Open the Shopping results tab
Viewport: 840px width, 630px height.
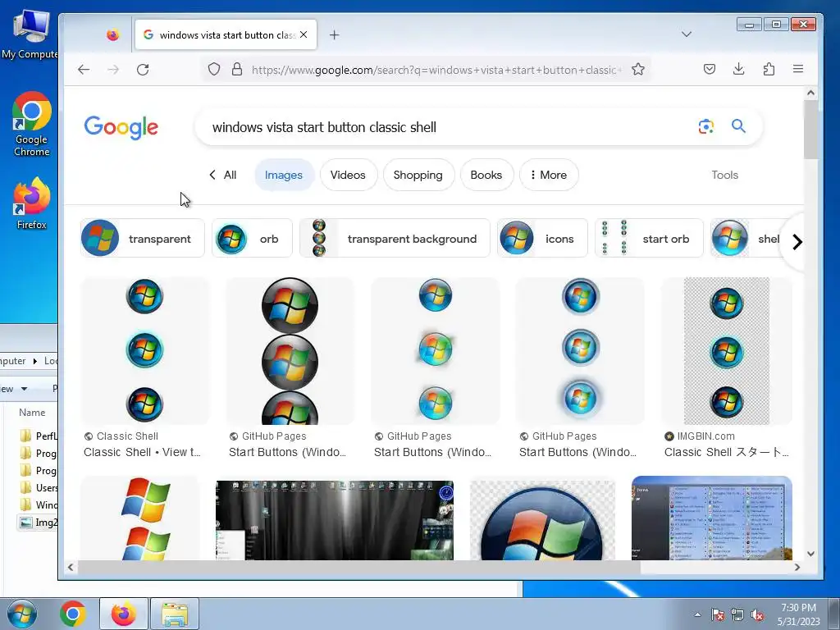(418, 175)
